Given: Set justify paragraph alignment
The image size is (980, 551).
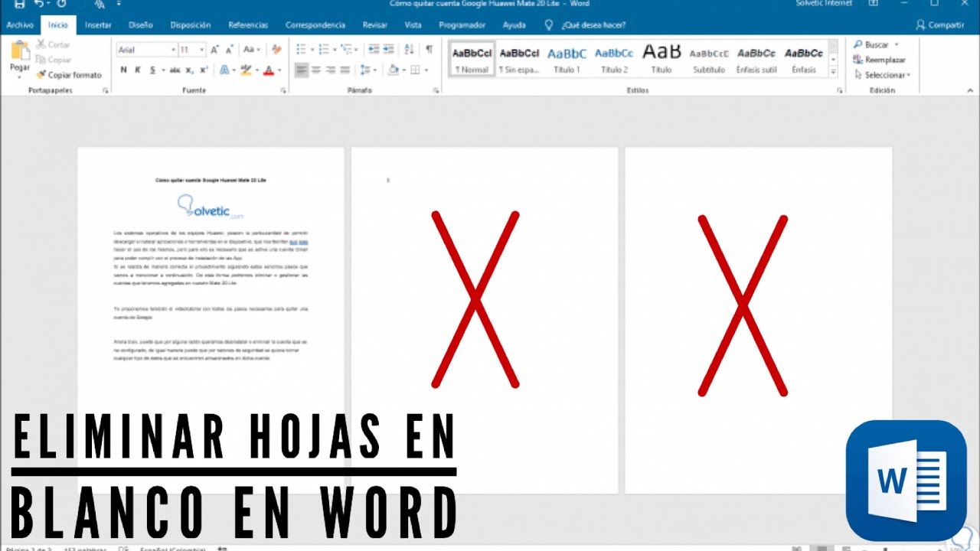Looking at the screenshot, I should pyautogui.click(x=345, y=70).
